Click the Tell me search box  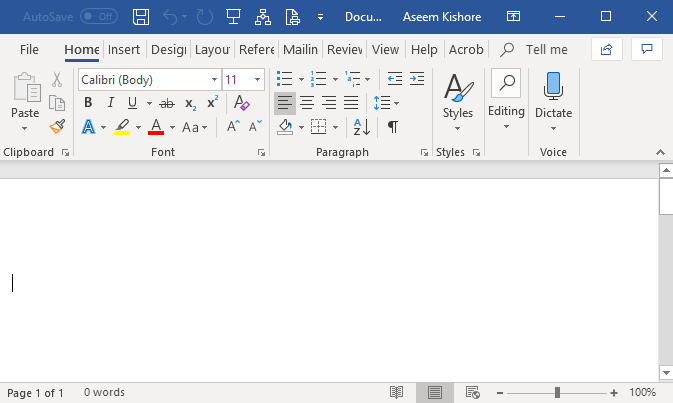click(546, 49)
